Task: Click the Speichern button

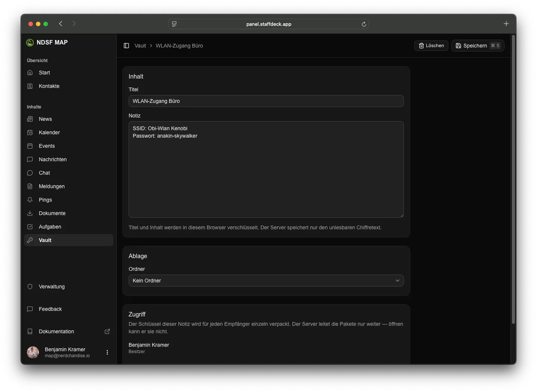Action: (478, 46)
